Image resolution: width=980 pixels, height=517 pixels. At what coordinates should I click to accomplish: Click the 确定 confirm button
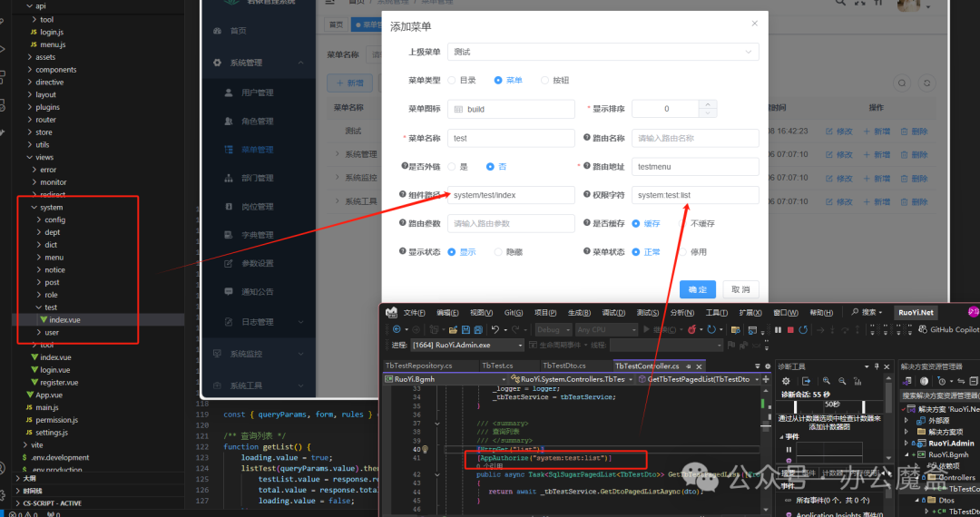coord(698,289)
